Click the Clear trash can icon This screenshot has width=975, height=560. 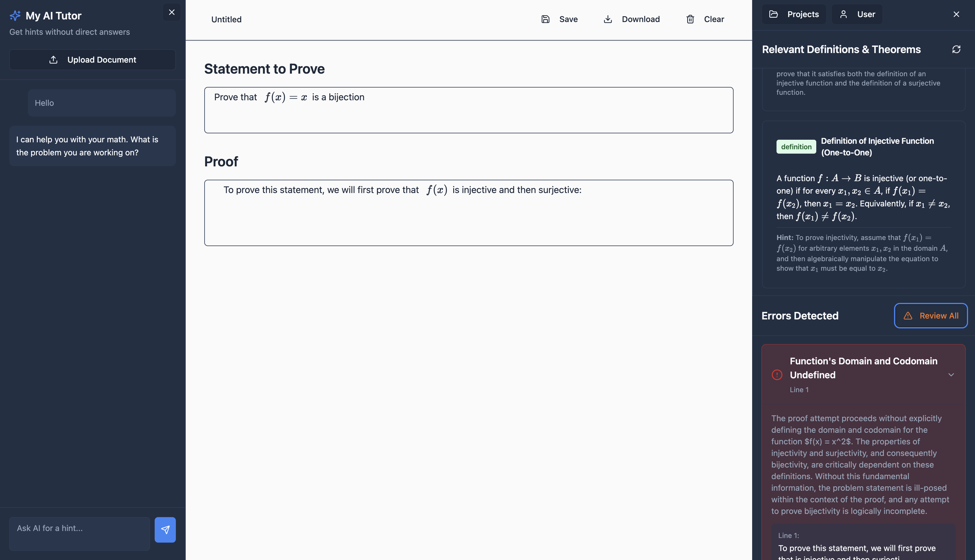pyautogui.click(x=690, y=19)
